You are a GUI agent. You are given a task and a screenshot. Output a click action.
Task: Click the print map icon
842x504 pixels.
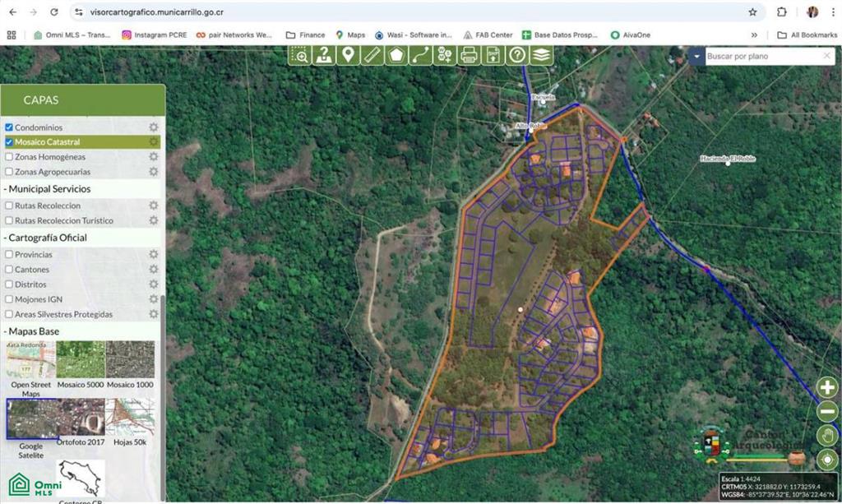coord(469,55)
